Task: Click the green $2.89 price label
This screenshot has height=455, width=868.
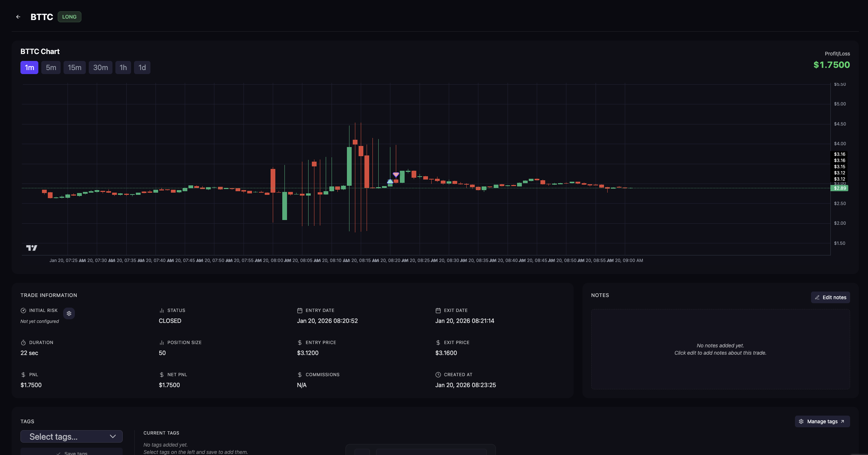Action: click(839, 188)
